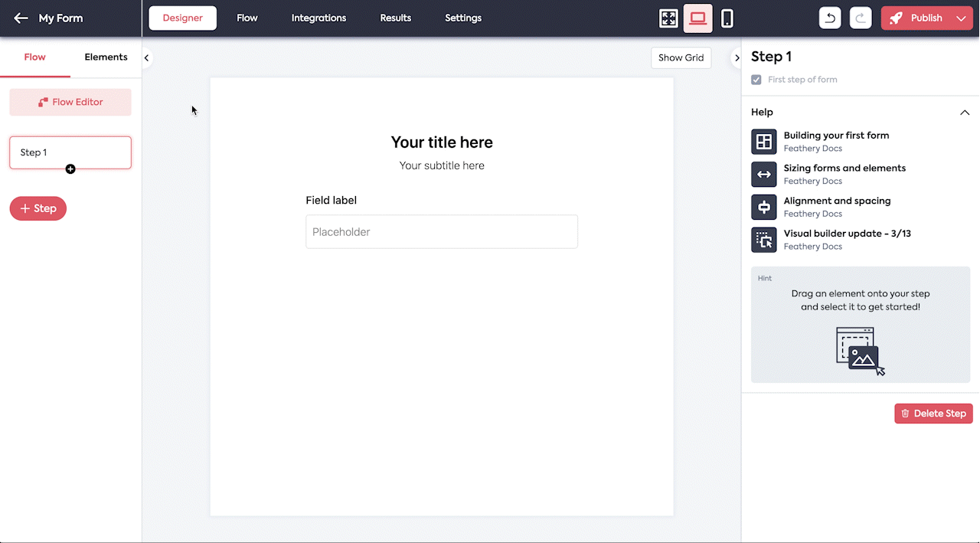
Task: Open Alignment and spacing docs link
Action: (837, 201)
